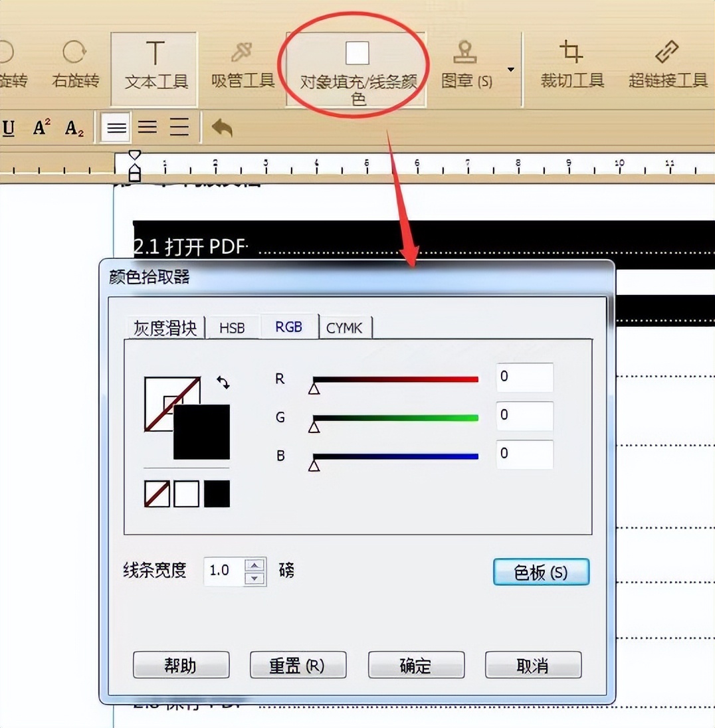This screenshot has width=715, height=728.
Task: Select the crop tool (裁切工具)
Action: click(x=572, y=65)
